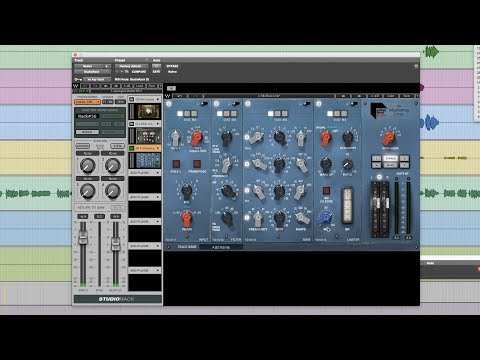The width and height of the screenshot is (480, 360).
Task: Click the ASSIGN button in macro section
Action: point(83,146)
